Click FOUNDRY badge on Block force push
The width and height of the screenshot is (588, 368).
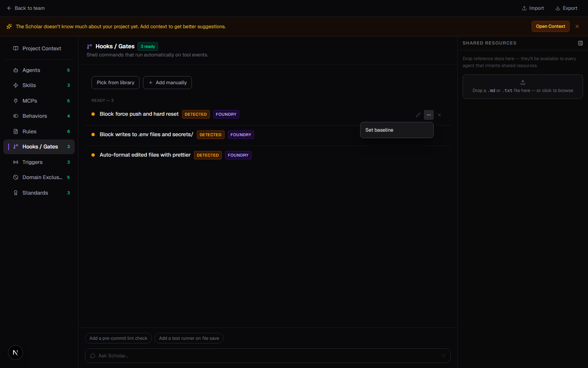tap(226, 114)
